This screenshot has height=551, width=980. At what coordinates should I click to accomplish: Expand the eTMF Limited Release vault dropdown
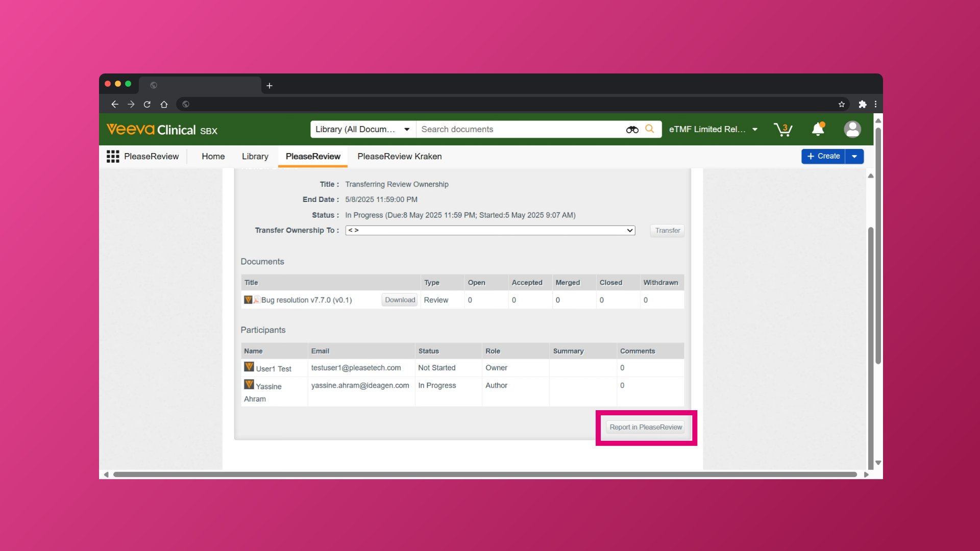point(713,130)
